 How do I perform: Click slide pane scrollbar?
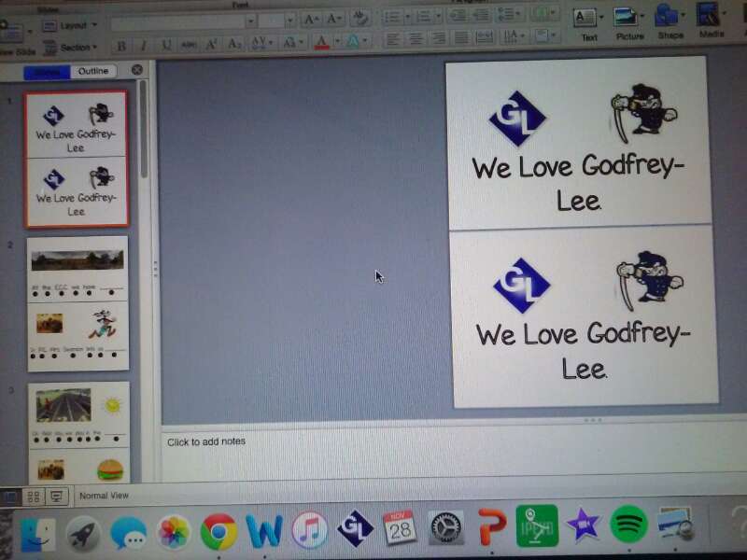(x=144, y=131)
